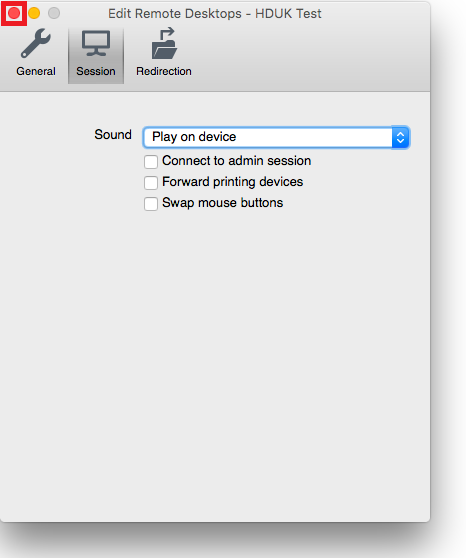Click the Session monitor icon
This screenshot has width=466, height=558.
(x=96, y=43)
